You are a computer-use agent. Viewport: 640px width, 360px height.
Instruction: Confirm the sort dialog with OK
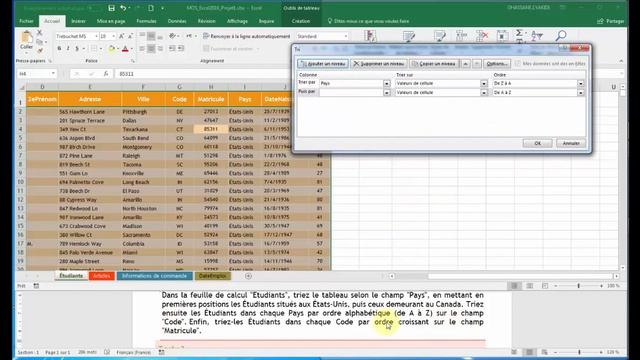pos(538,143)
